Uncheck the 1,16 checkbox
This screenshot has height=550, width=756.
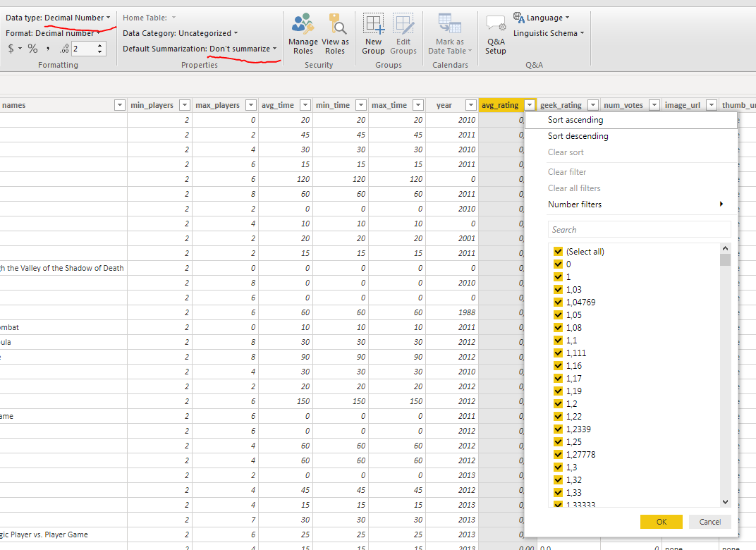click(559, 366)
